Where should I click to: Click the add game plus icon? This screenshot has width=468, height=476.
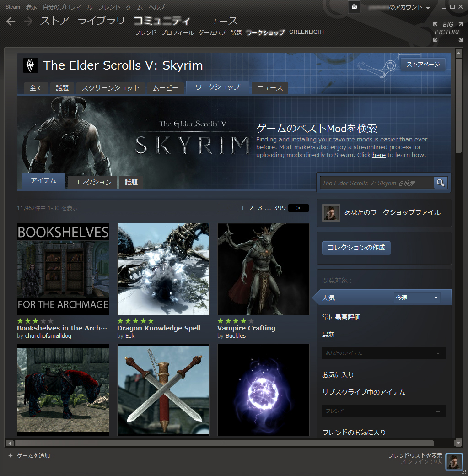(x=11, y=455)
